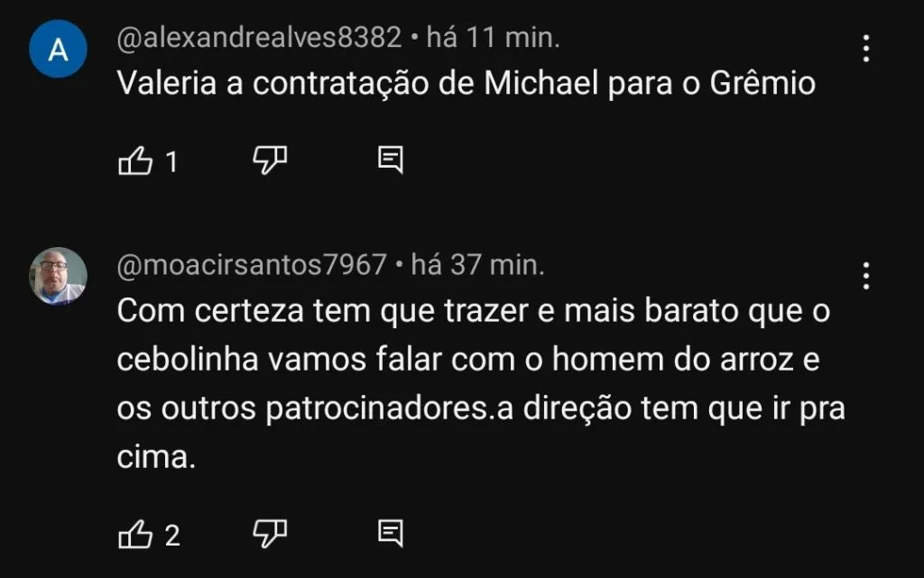Open the reply icon under moacirsantos7967's comment
This screenshot has width=924, height=578.
tap(390, 533)
